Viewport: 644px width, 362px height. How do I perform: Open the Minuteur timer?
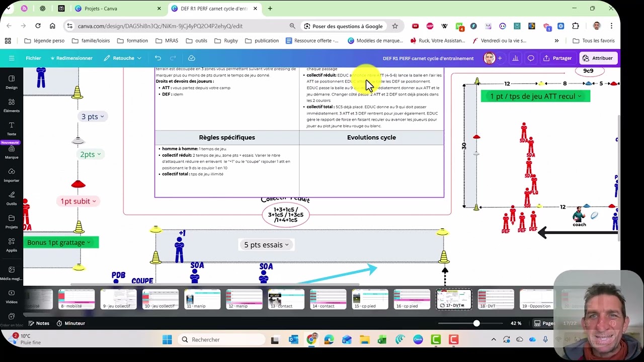point(71,323)
